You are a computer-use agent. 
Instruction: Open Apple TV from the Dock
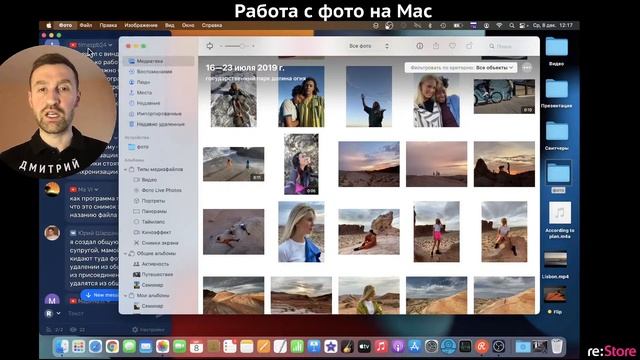click(x=364, y=347)
